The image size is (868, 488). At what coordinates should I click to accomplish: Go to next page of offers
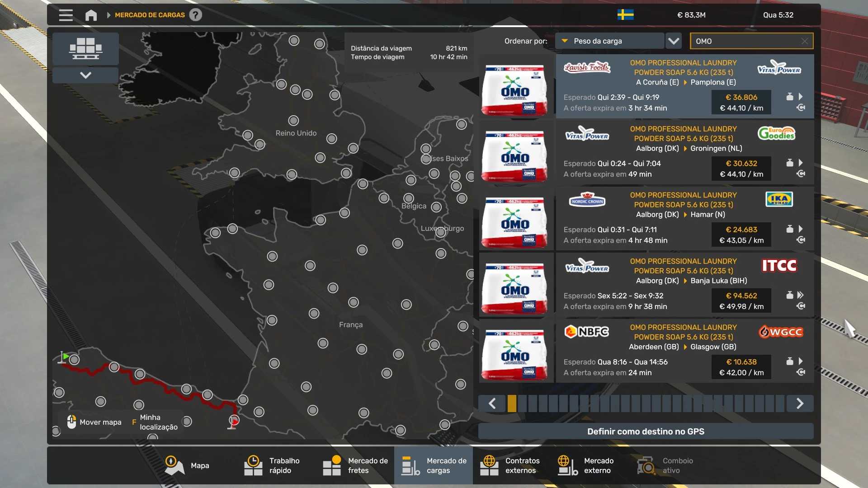800,404
